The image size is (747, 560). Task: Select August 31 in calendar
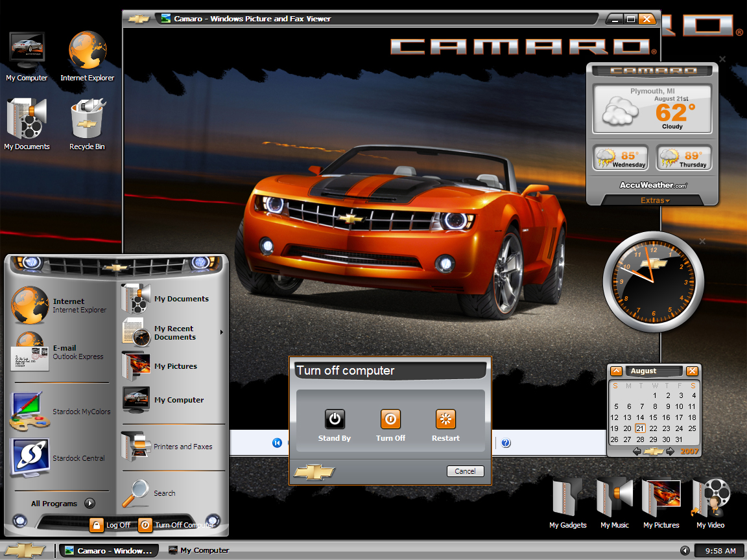coord(679,439)
